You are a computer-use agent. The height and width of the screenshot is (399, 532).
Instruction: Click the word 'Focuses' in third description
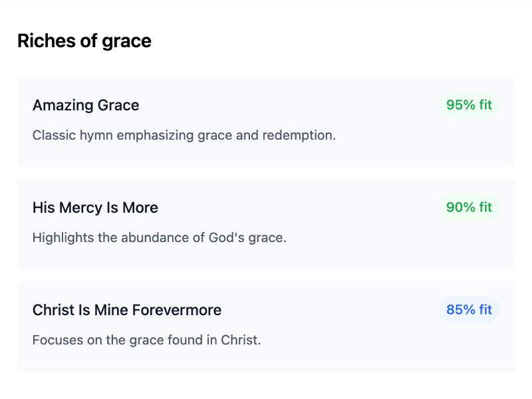click(x=56, y=340)
